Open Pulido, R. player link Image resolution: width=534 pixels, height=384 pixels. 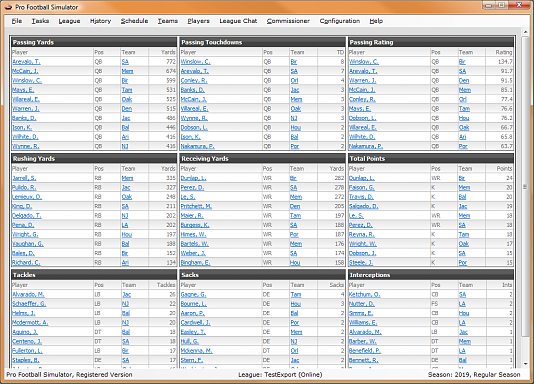(24, 188)
